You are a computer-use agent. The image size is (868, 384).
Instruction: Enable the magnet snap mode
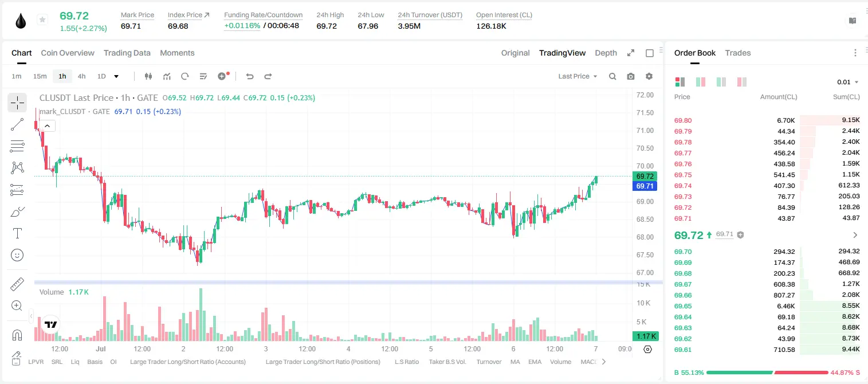[x=17, y=335]
